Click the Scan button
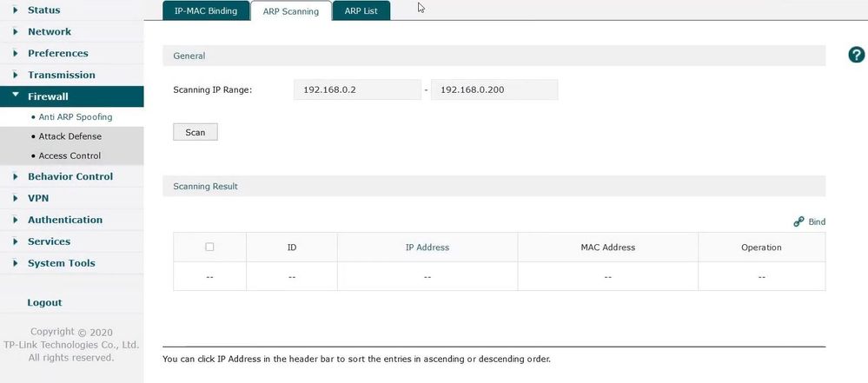This screenshot has width=868, height=383. click(195, 132)
